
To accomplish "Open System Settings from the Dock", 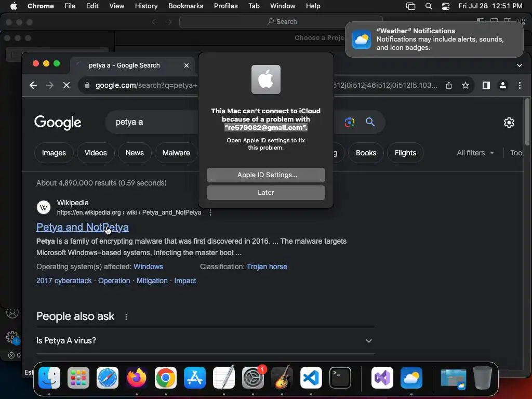I will (x=253, y=378).
